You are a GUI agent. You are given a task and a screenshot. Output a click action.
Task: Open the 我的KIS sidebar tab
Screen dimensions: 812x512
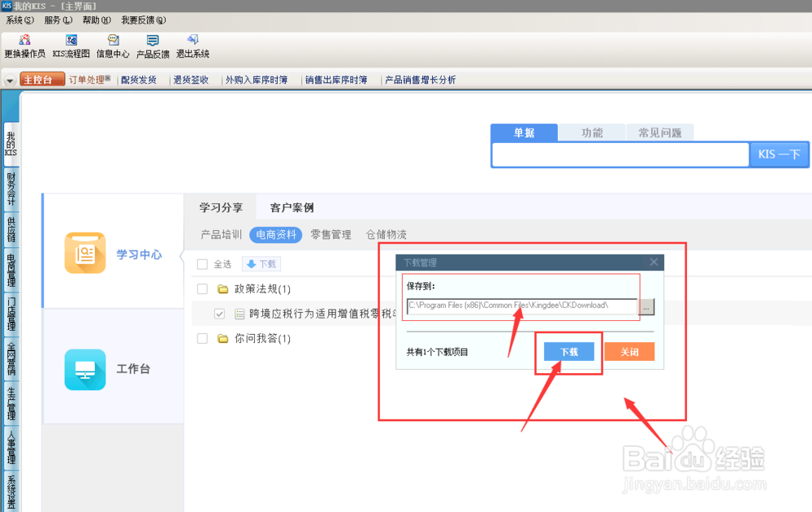coord(11,144)
